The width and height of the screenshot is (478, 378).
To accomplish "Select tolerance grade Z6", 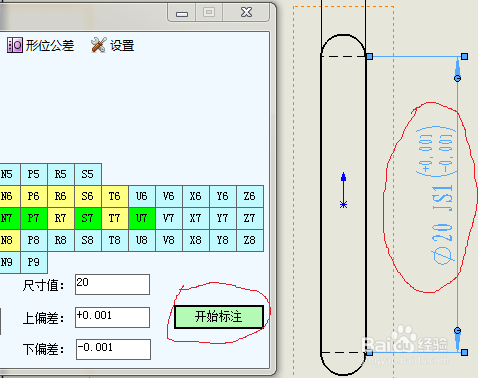I will pyautogui.click(x=250, y=196).
